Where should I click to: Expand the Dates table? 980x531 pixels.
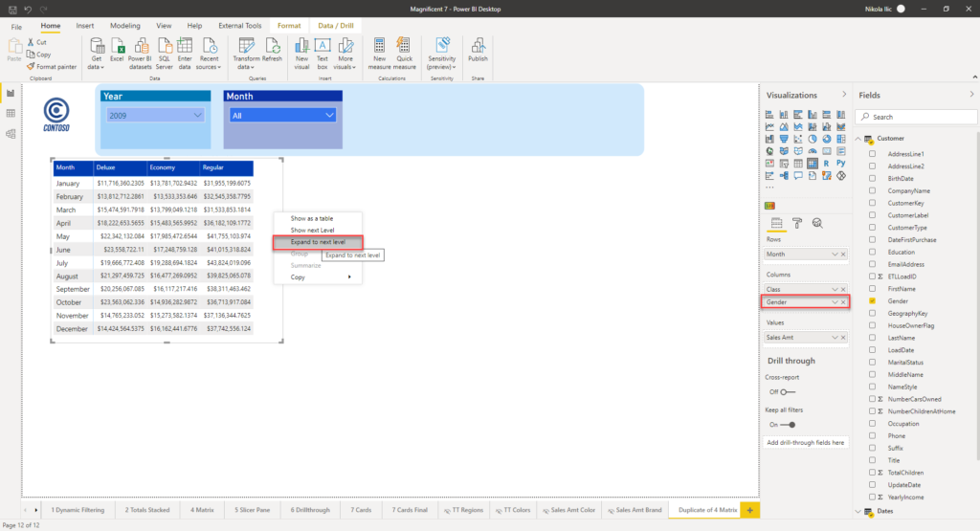pos(858,511)
